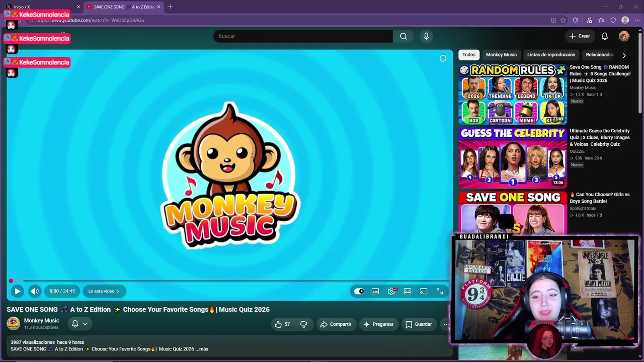
Task: Turn on subtitles in the video player
Action: 375,291
